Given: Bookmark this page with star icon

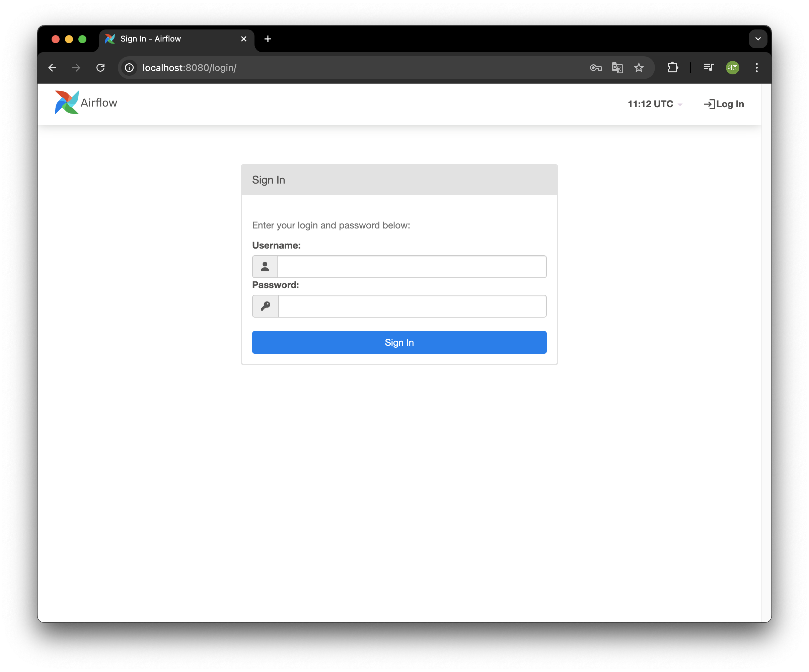Looking at the screenshot, I should click(639, 68).
